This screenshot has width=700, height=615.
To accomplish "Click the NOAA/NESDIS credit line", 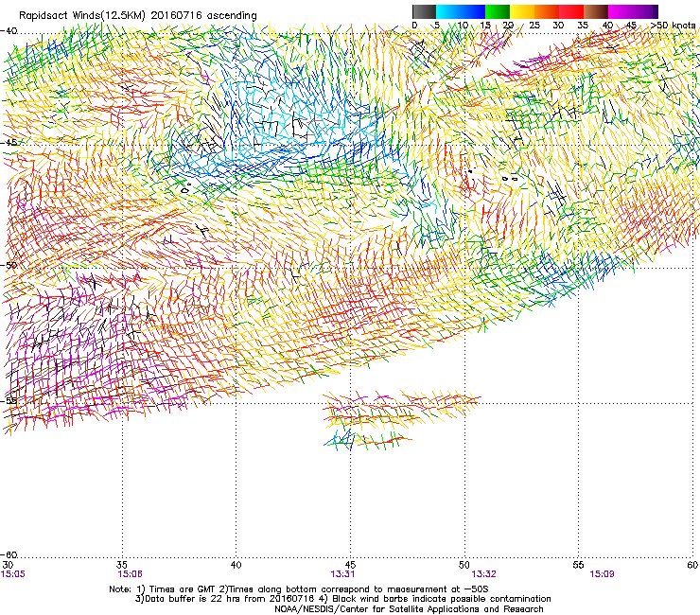I will coord(409,609).
